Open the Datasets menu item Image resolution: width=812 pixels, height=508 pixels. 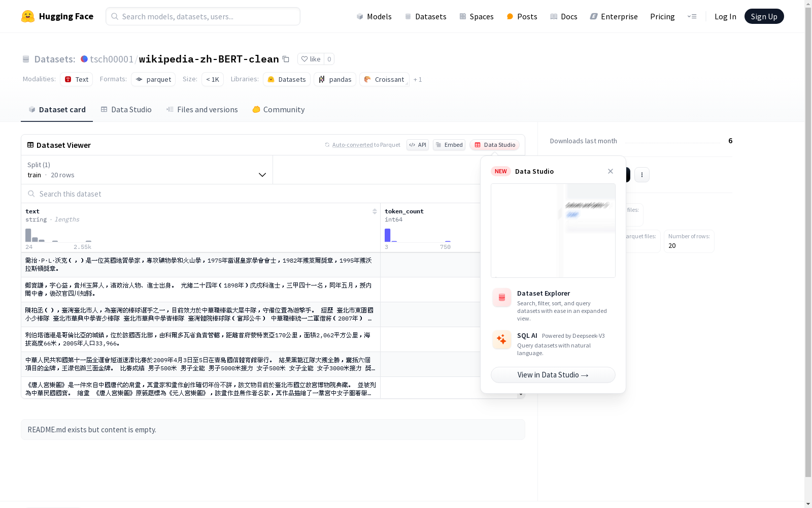425,16
